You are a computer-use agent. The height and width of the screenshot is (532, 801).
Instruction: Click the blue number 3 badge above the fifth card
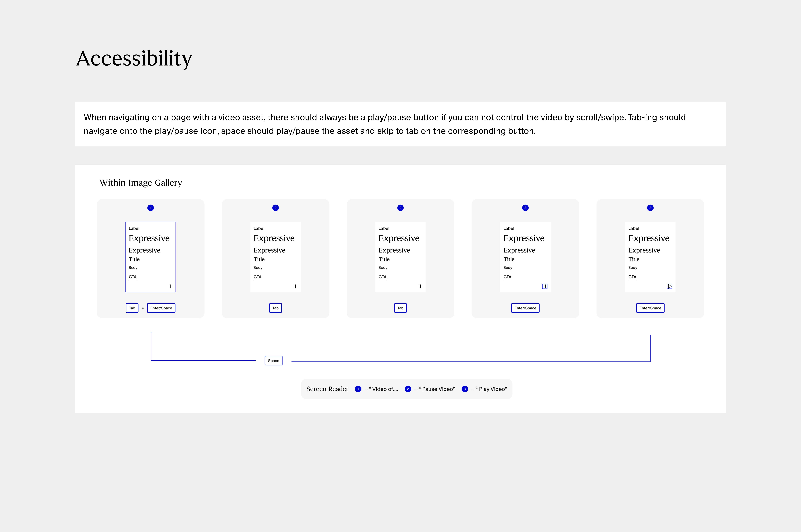tap(650, 208)
